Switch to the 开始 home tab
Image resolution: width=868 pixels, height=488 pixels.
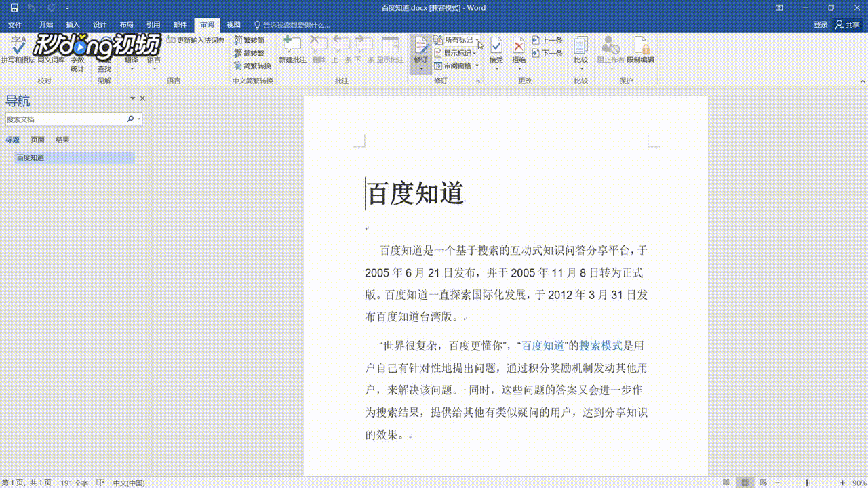click(46, 25)
